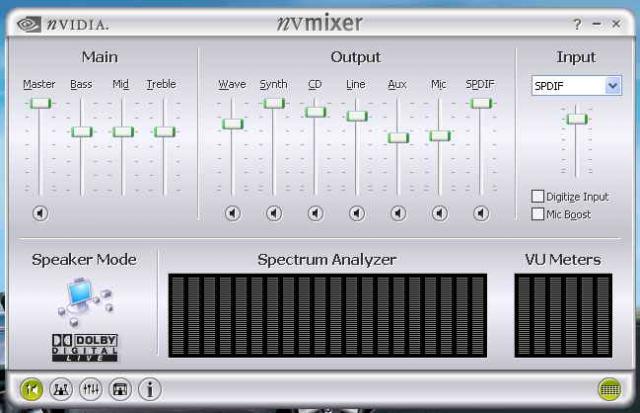640x413 pixels.
Task: Click the Input level slider handle
Action: tap(577, 119)
